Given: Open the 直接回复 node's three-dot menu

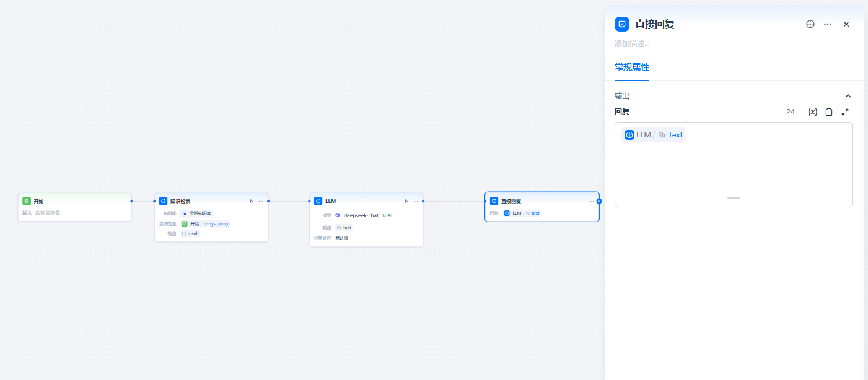Looking at the screenshot, I should coord(591,201).
